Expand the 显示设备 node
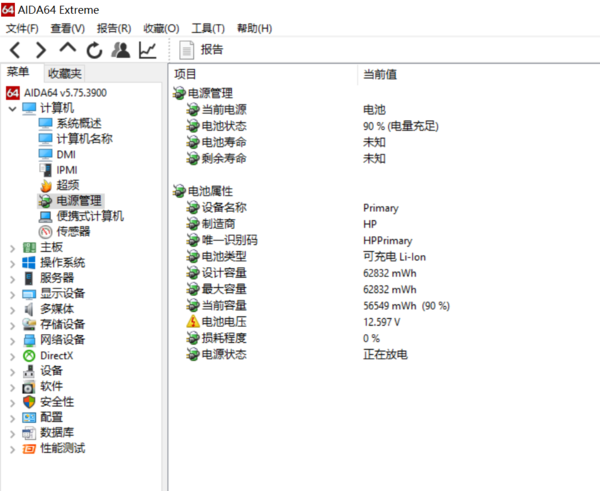The image size is (600, 491). tap(13, 295)
